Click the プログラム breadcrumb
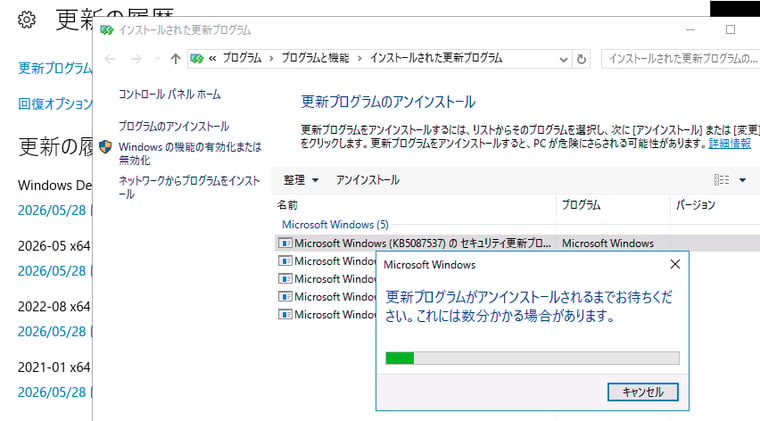The width and height of the screenshot is (760, 421). [242, 59]
